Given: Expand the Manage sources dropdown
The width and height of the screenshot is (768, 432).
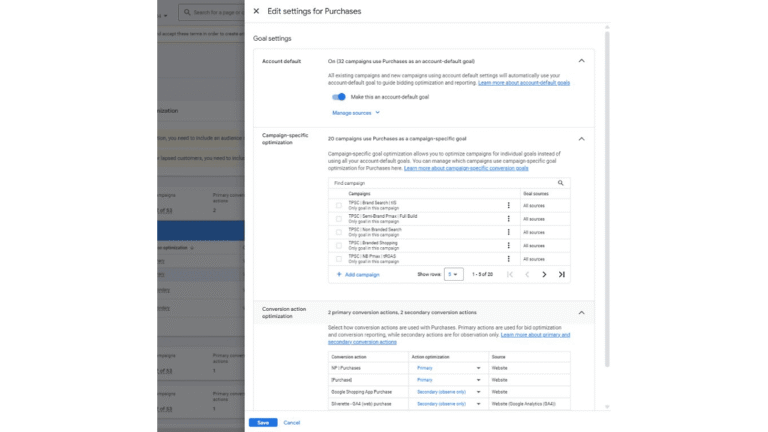Looking at the screenshot, I should tap(356, 113).
